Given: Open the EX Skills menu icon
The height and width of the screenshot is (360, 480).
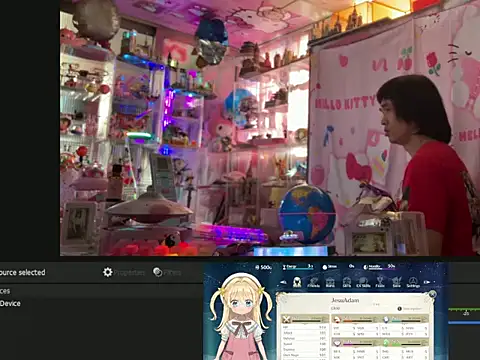Looking at the screenshot, I should pos(363,282).
